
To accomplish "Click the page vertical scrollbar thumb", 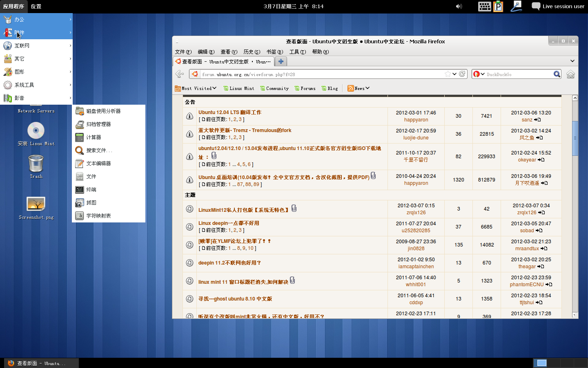I will click(x=575, y=138).
